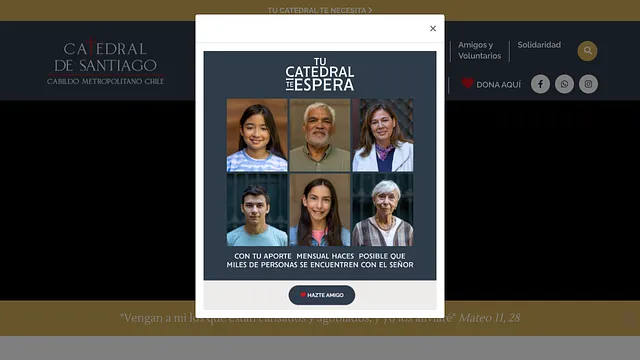The width and height of the screenshot is (640, 360).
Task: Open the Facebook social icon
Action: (540, 84)
